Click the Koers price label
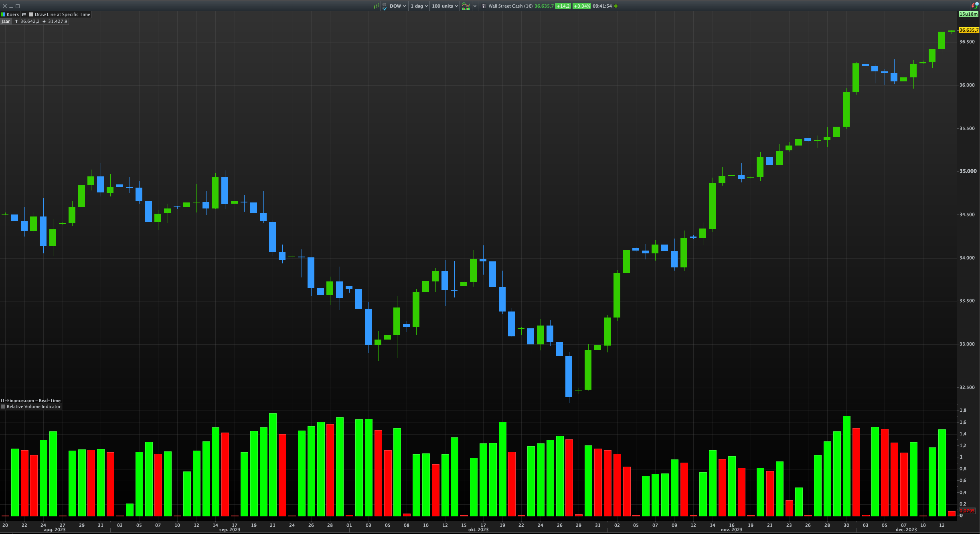The height and width of the screenshot is (534, 980). coord(13,14)
